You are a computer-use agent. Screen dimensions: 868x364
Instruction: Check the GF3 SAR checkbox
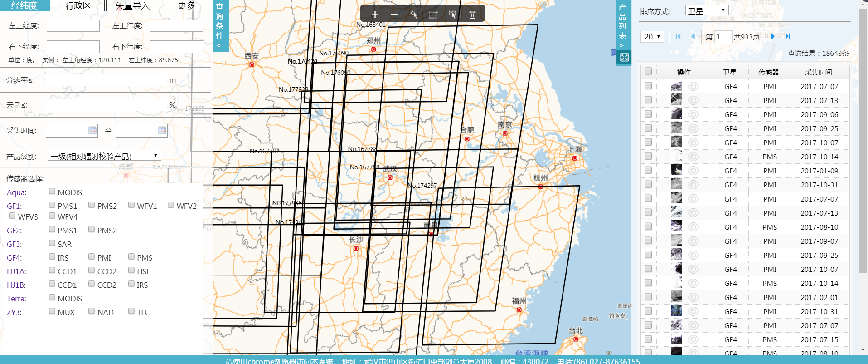pyautogui.click(x=52, y=243)
